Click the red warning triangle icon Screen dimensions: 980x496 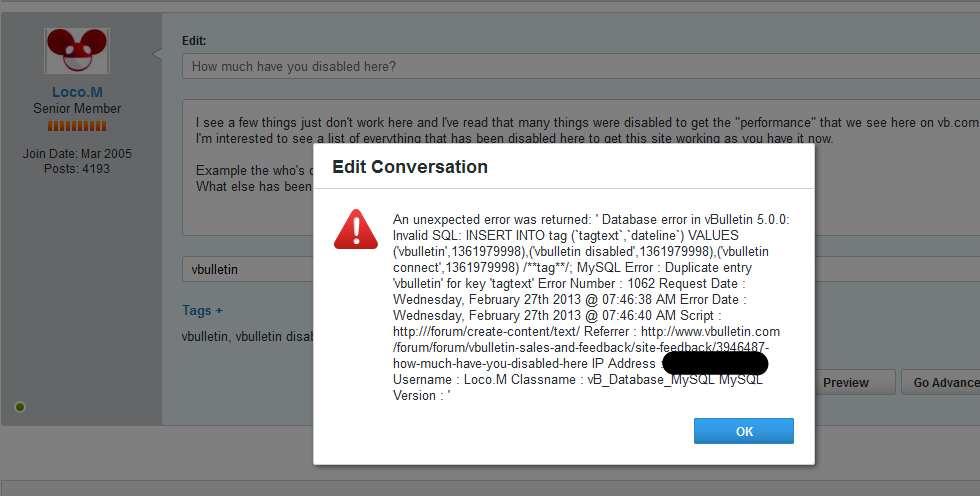(x=356, y=229)
